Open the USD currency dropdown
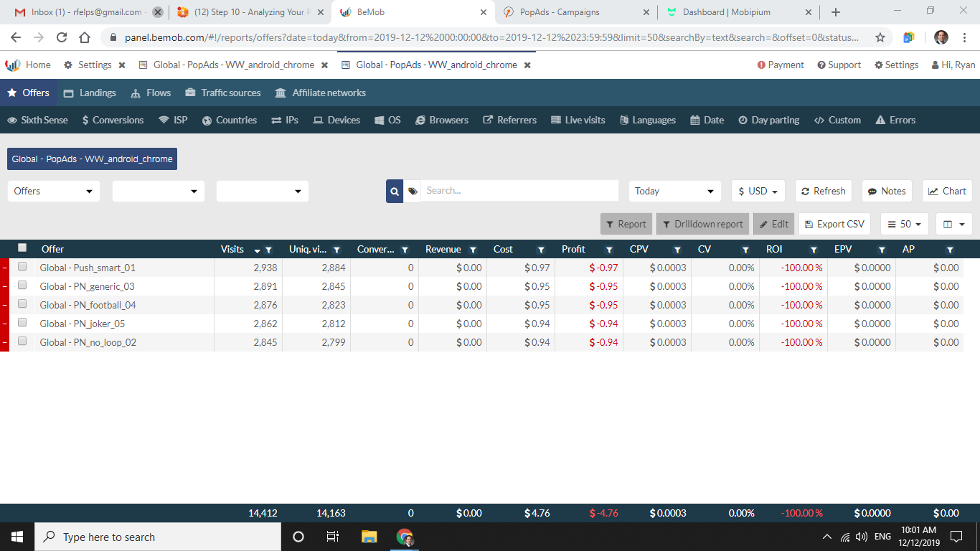The height and width of the screenshot is (551, 980). 758,191
